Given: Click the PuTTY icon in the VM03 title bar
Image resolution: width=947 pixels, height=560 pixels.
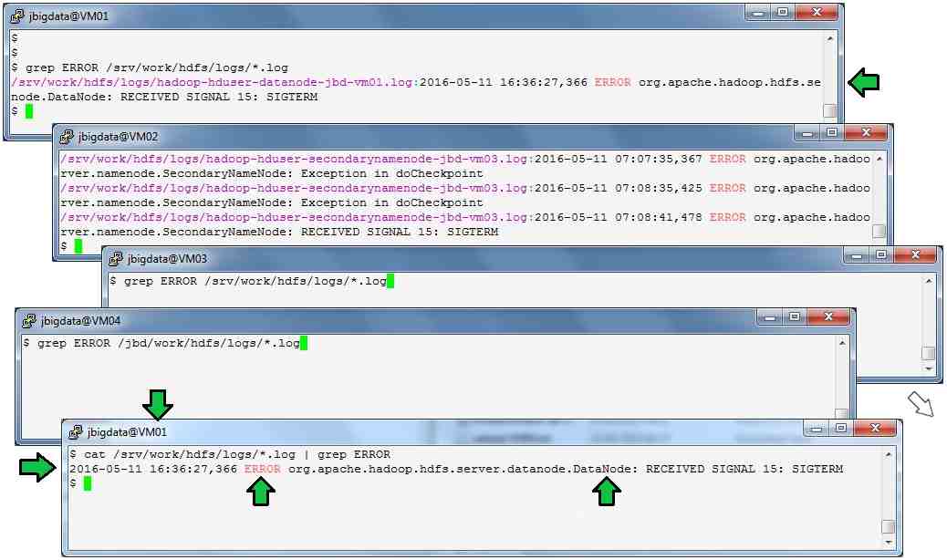Looking at the screenshot, I should [x=116, y=259].
